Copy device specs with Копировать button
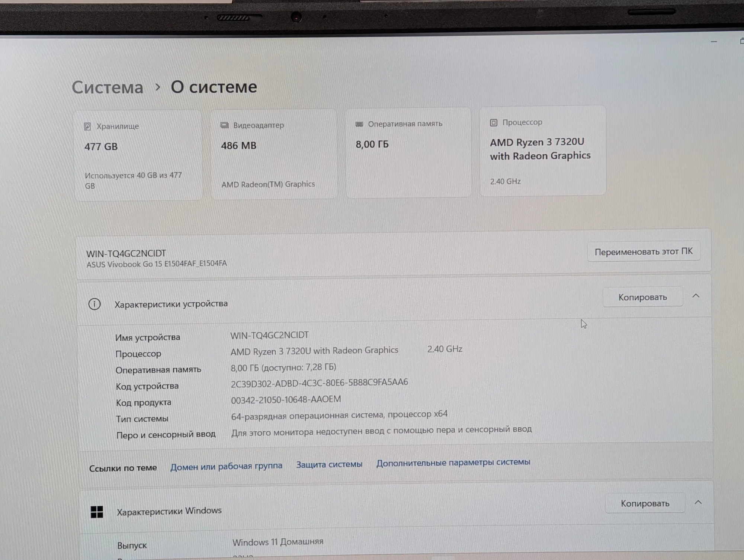The image size is (744, 560). point(642,297)
